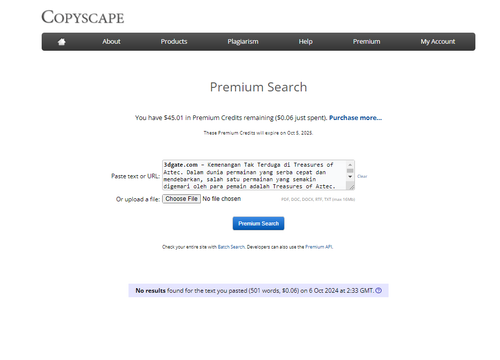Screen dimensions: 500x360
Task: Click the Copyscape logo
Action: 83,17
